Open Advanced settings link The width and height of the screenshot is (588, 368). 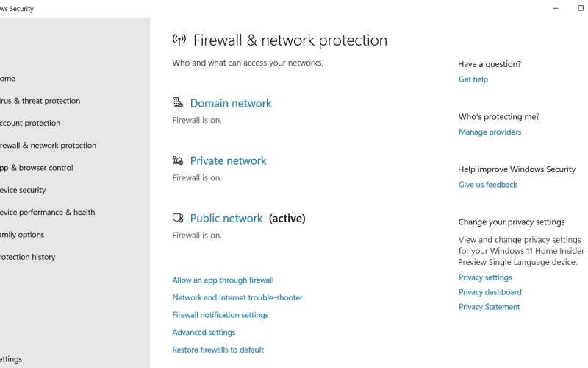[204, 333]
